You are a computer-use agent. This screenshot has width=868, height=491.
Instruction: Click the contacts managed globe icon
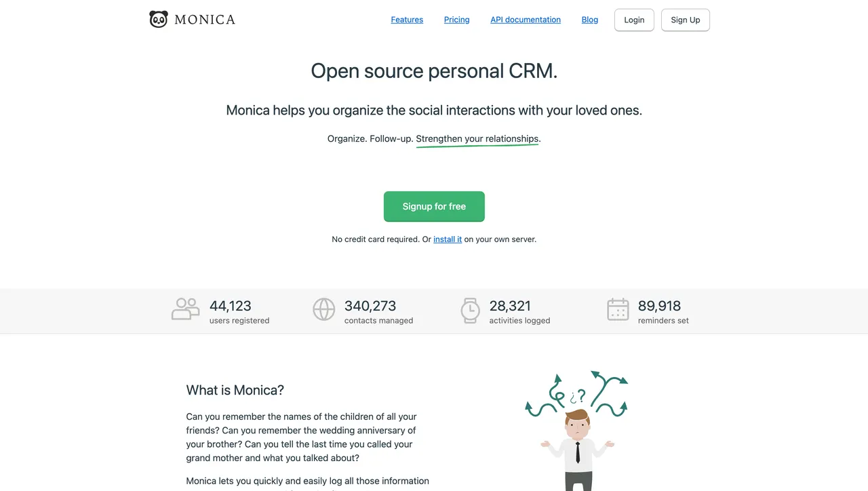click(324, 309)
